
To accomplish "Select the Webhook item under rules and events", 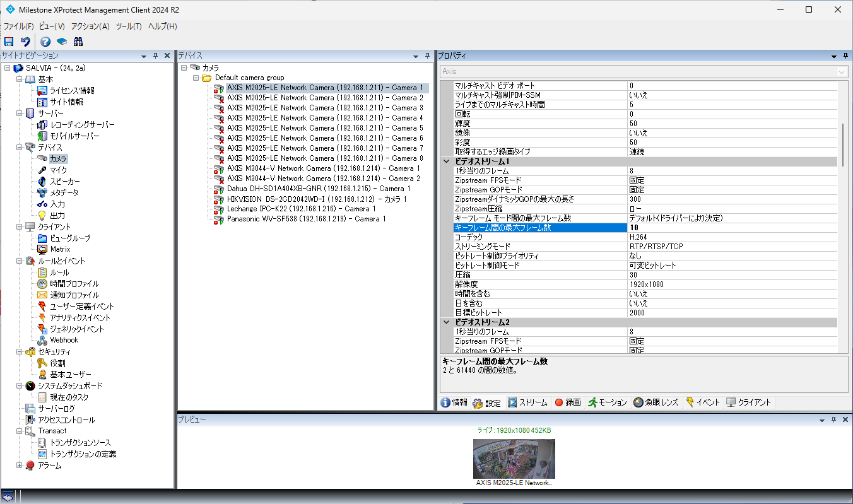I will (x=64, y=340).
